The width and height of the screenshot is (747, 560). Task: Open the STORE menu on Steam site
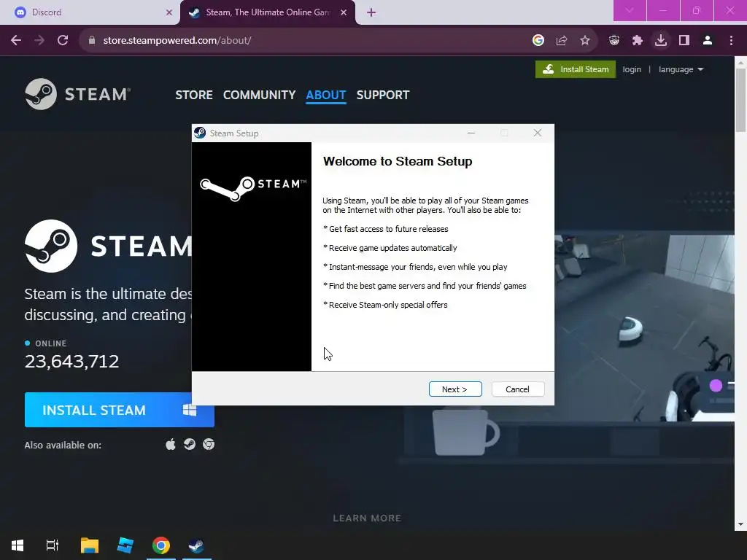click(194, 95)
